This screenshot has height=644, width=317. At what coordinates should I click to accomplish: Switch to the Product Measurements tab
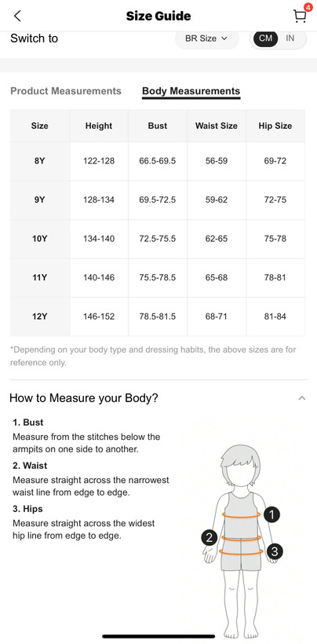[x=66, y=91]
